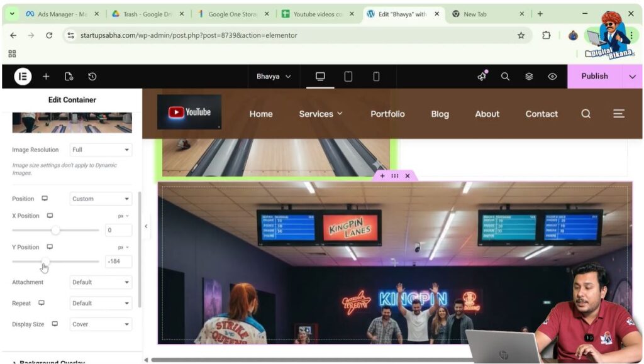Screen dimensions: 644x364
Task: Click the site header search icon
Action: [x=586, y=114]
